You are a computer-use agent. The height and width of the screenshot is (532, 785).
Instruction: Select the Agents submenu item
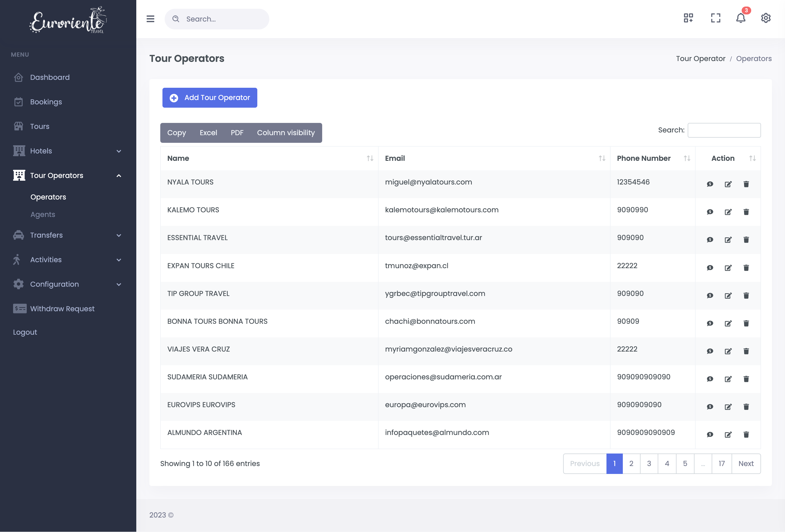[x=43, y=214]
